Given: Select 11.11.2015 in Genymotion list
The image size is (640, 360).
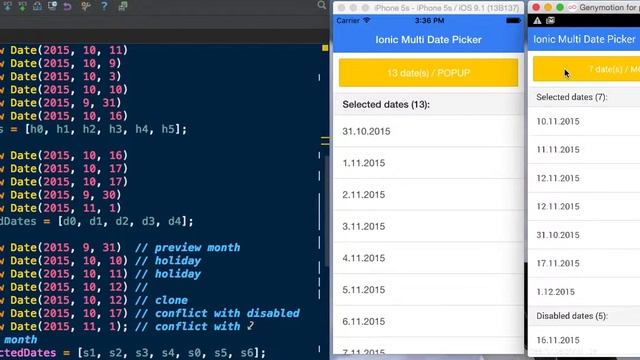Looking at the screenshot, I should (584, 150).
